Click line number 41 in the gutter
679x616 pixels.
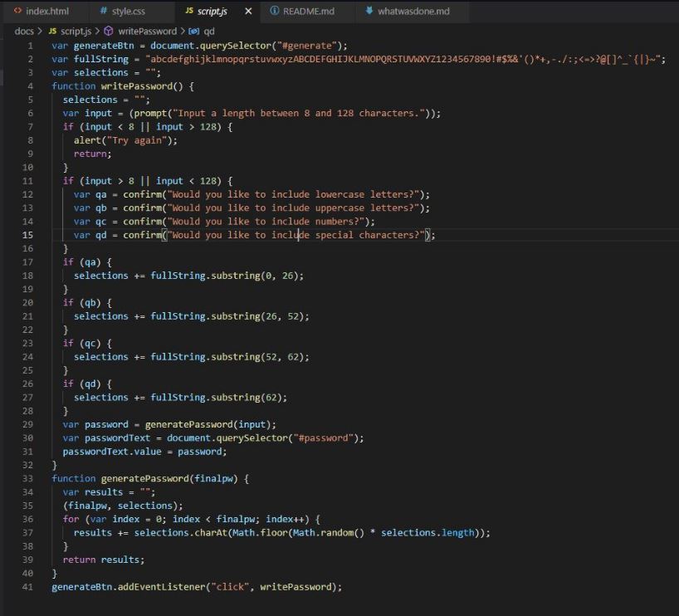(27, 587)
